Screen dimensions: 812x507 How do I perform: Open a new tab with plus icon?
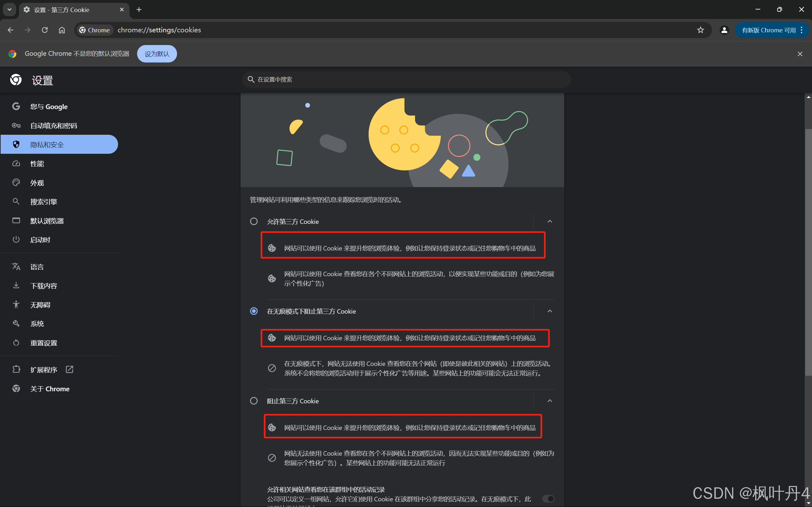pos(139,10)
